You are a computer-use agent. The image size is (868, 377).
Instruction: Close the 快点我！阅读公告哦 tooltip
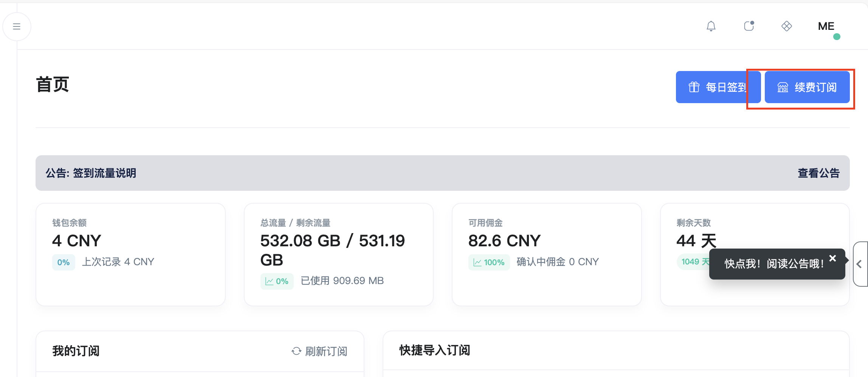click(832, 258)
